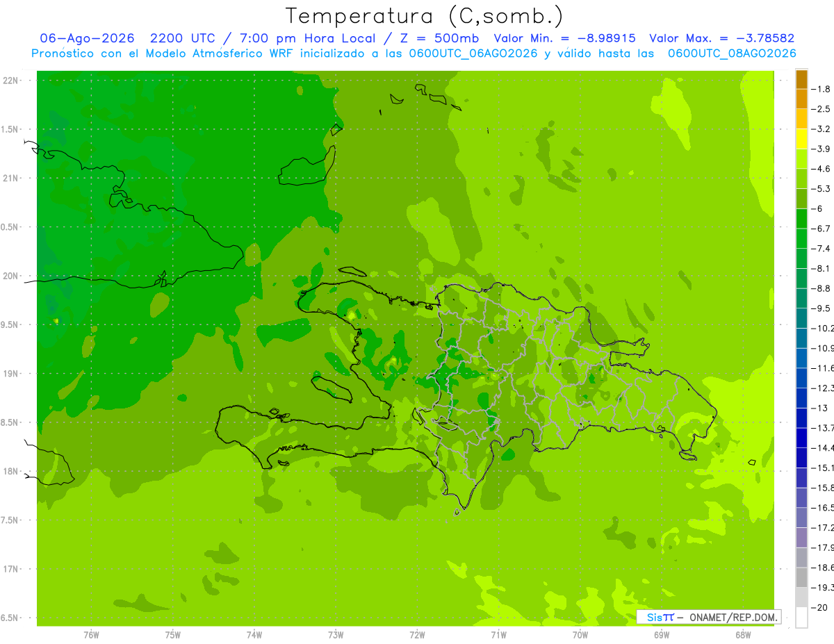This screenshot has height=644, width=834.
Task: Click the '-11.6' colorbar value
Action: click(822, 368)
